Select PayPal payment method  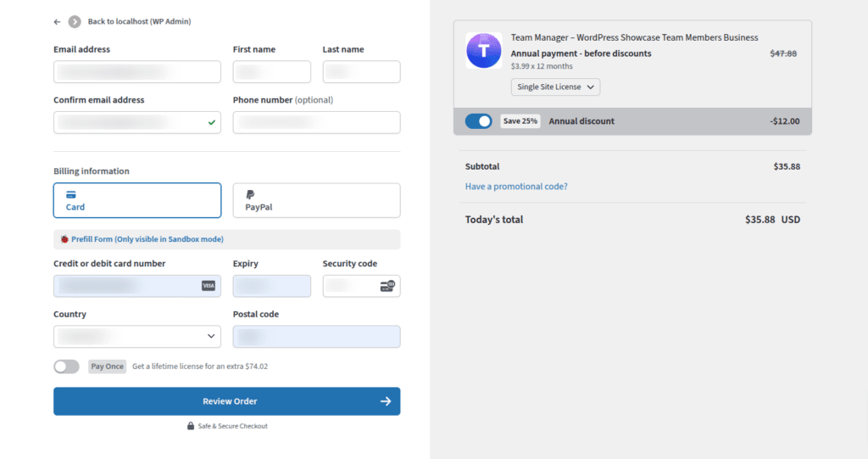pyautogui.click(x=317, y=200)
